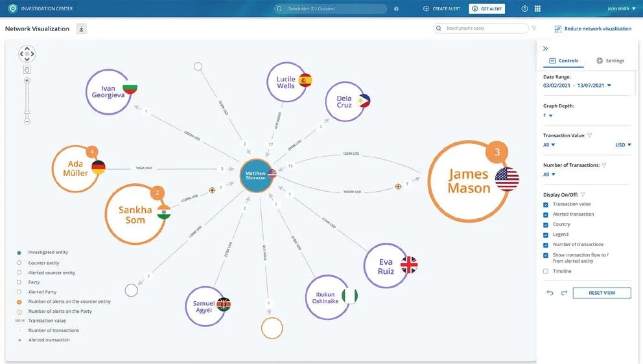Select the James Mason node
The image size is (643, 364).
coord(469,181)
